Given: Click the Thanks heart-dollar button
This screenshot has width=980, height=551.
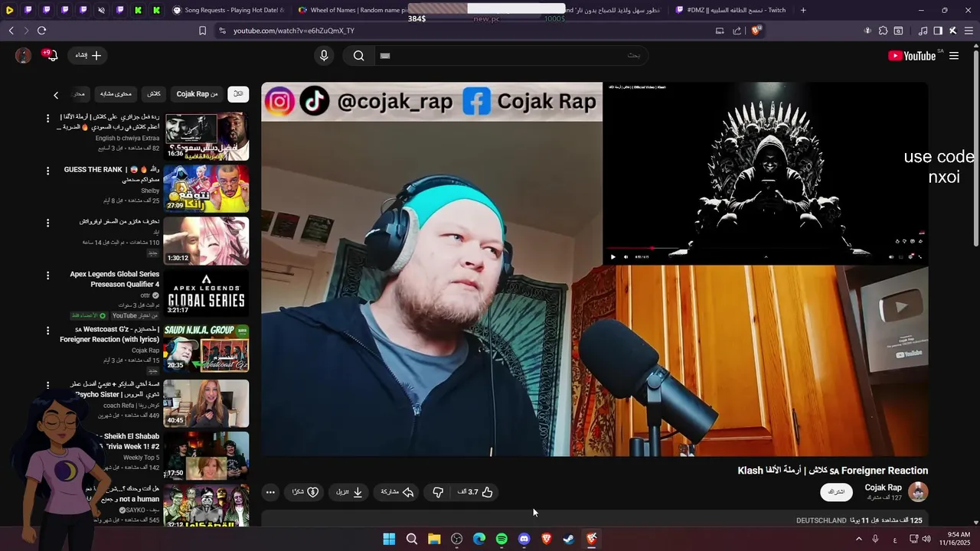Looking at the screenshot, I should (305, 492).
